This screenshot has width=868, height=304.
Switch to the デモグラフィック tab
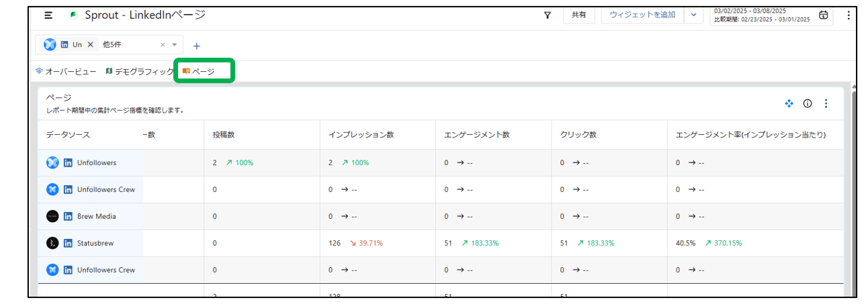point(140,71)
